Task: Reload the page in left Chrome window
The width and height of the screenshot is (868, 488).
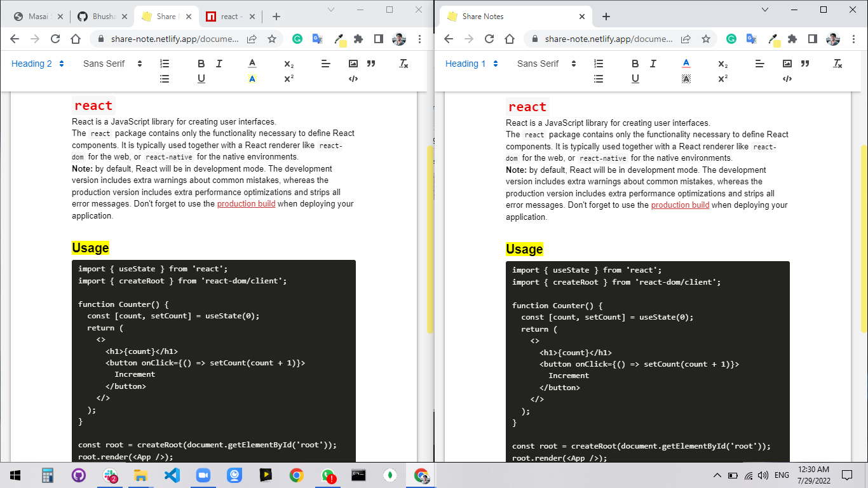Action: 55,39
